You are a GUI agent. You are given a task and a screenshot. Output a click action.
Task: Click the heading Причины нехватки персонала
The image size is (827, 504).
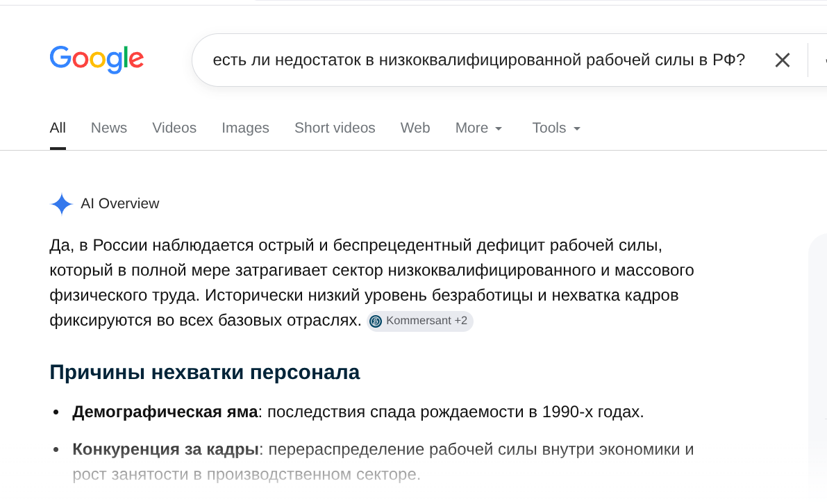205,372
